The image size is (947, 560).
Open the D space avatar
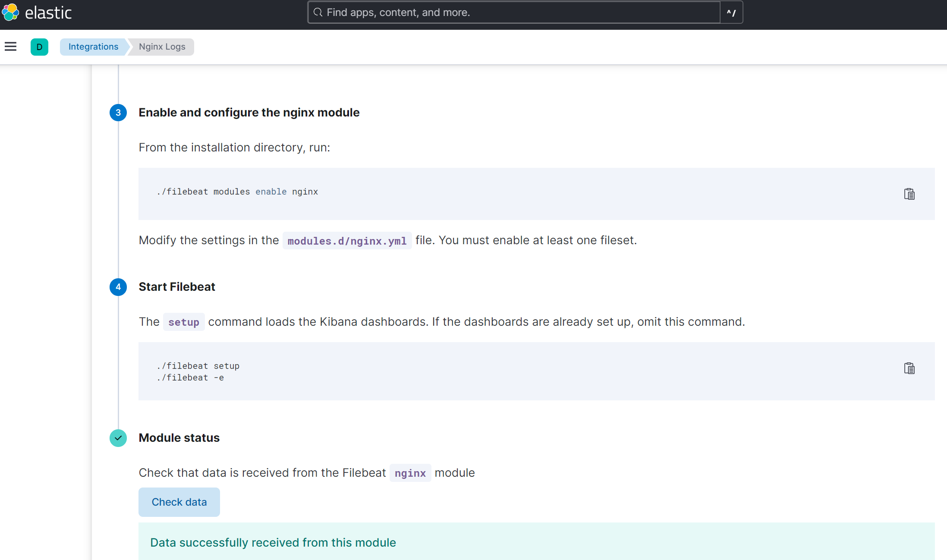pyautogui.click(x=39, y=47)
